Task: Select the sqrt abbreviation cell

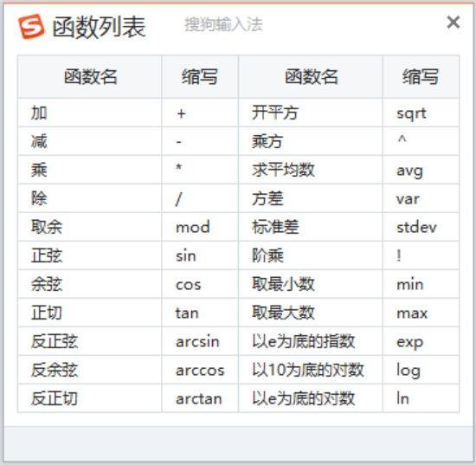Action: click(421, 113)
